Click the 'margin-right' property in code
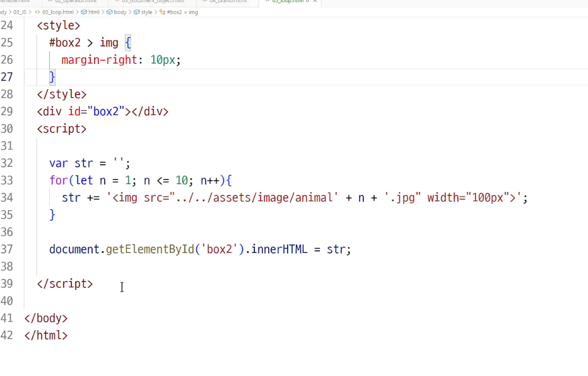588x376 pixels. coord(99,60)
